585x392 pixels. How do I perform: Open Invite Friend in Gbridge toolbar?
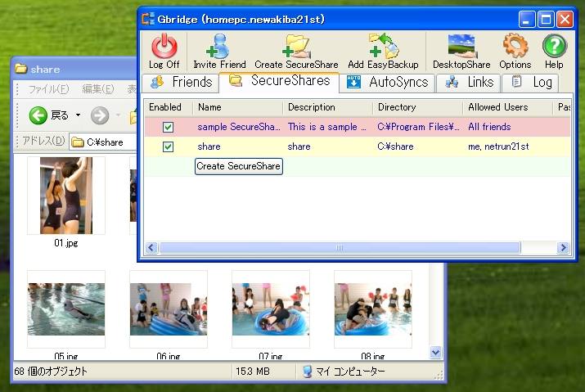pos(219,51)
